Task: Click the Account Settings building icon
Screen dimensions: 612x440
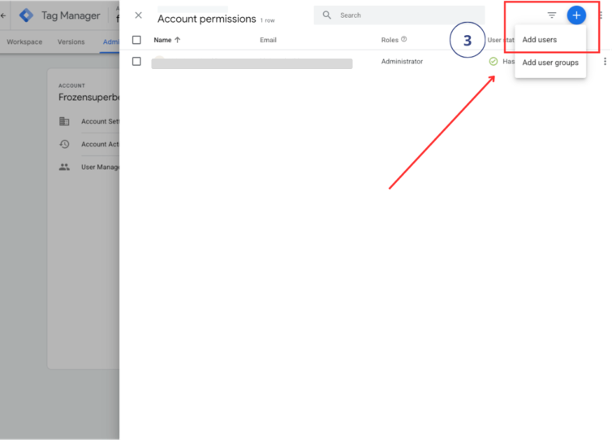Action: point(64,121)
